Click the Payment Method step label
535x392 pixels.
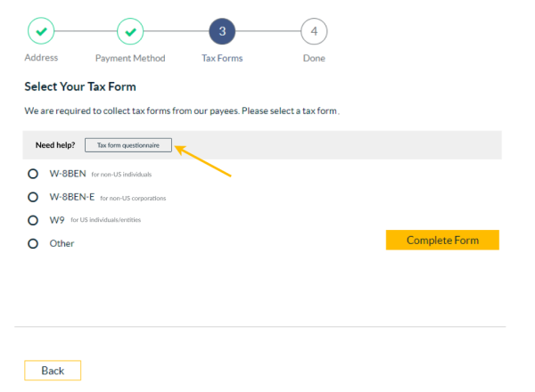tap(130, 58)
